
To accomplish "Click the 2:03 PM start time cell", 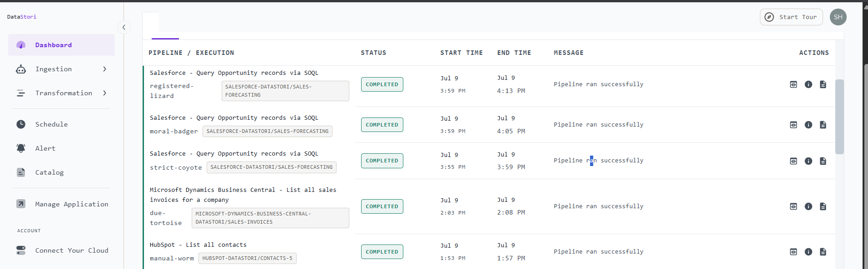I will click(453, 213).
